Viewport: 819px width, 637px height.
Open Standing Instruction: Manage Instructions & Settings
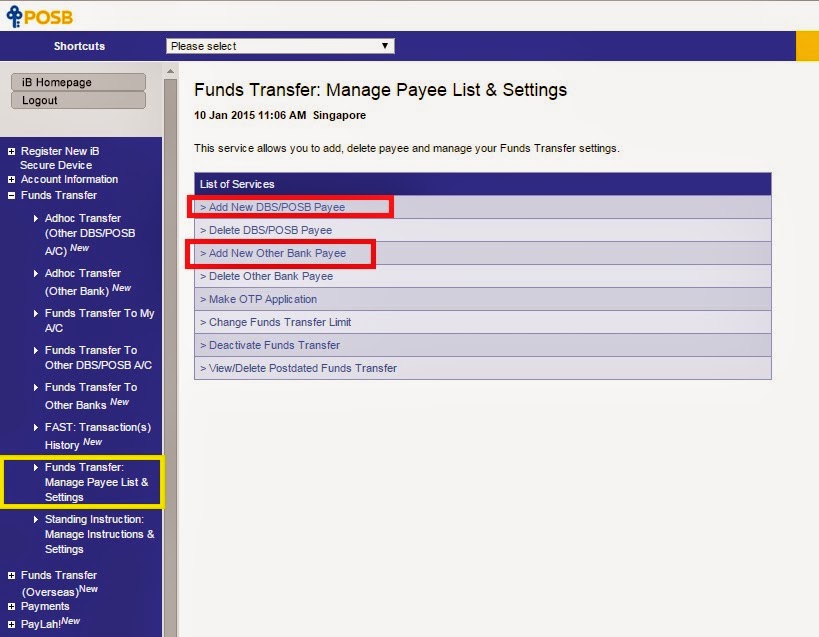[99, 534]
